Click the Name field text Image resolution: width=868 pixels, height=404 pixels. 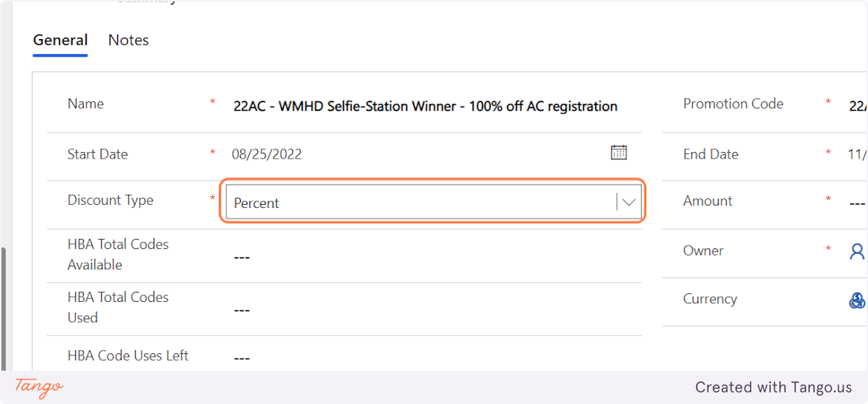click(x=425, y=106)
